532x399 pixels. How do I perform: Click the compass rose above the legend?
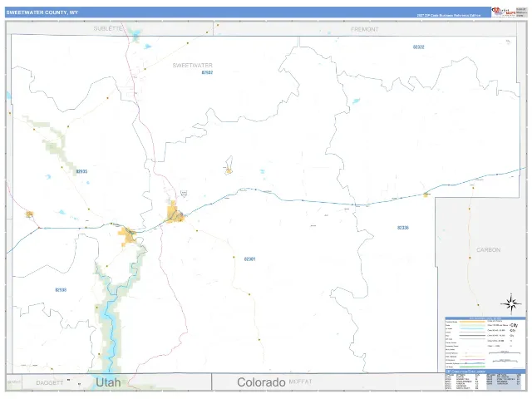click(510, 303)
